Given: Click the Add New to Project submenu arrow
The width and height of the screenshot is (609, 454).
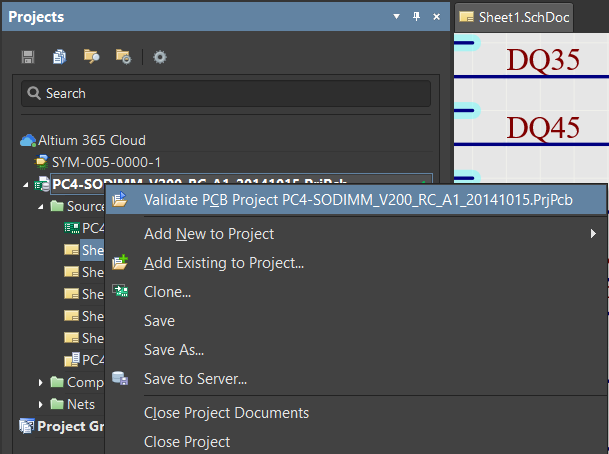Looking at the screenshot, I should tap(593, 233).
